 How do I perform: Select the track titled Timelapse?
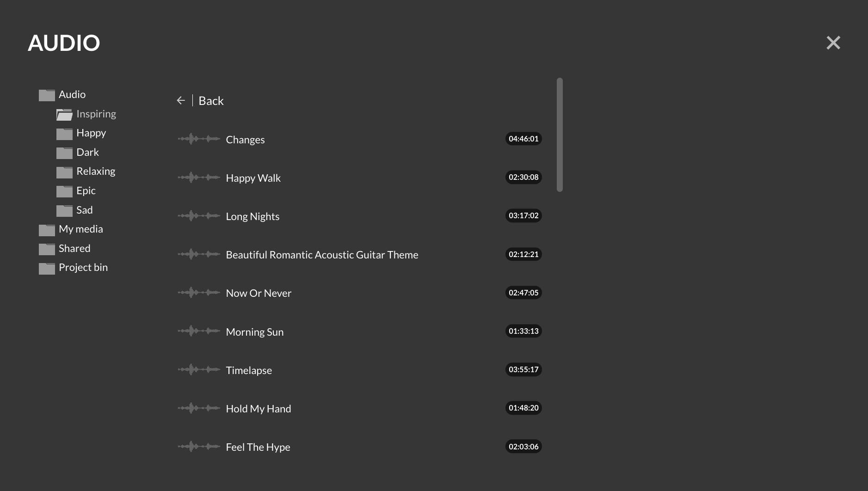249,370
